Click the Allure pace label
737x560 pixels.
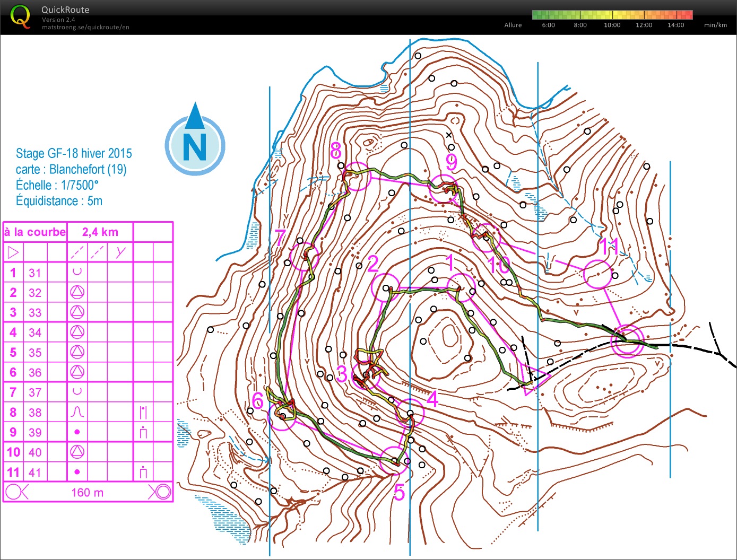click(513, 25)
